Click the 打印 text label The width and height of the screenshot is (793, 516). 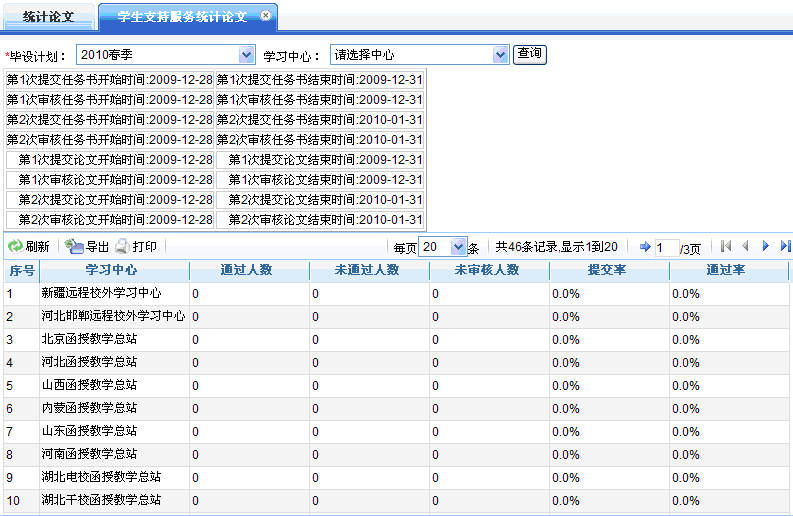[145, 247]
